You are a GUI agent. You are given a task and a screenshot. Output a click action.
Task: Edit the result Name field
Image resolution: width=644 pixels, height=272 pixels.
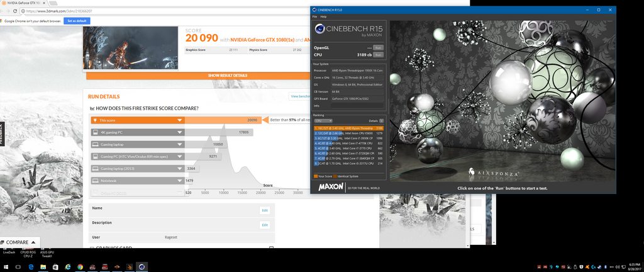[x=265, y=210]
